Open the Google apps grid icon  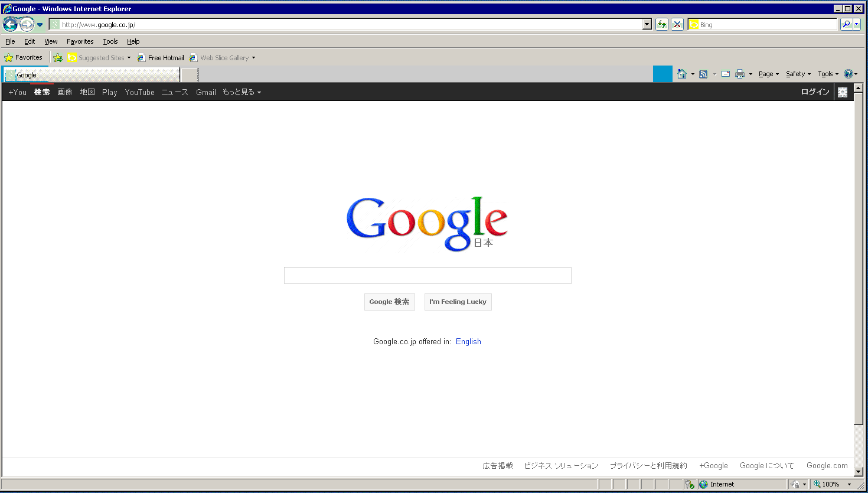pyautogui.click(x=842, y=92)
